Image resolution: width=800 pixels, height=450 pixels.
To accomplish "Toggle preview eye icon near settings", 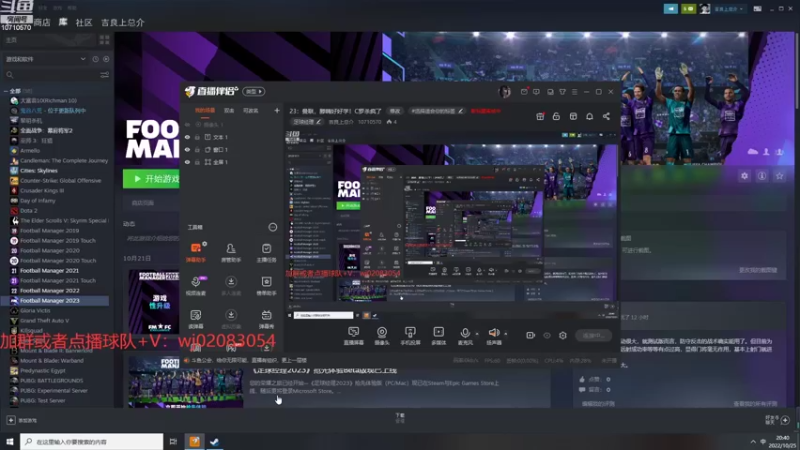I will click(x=547, y=335).
